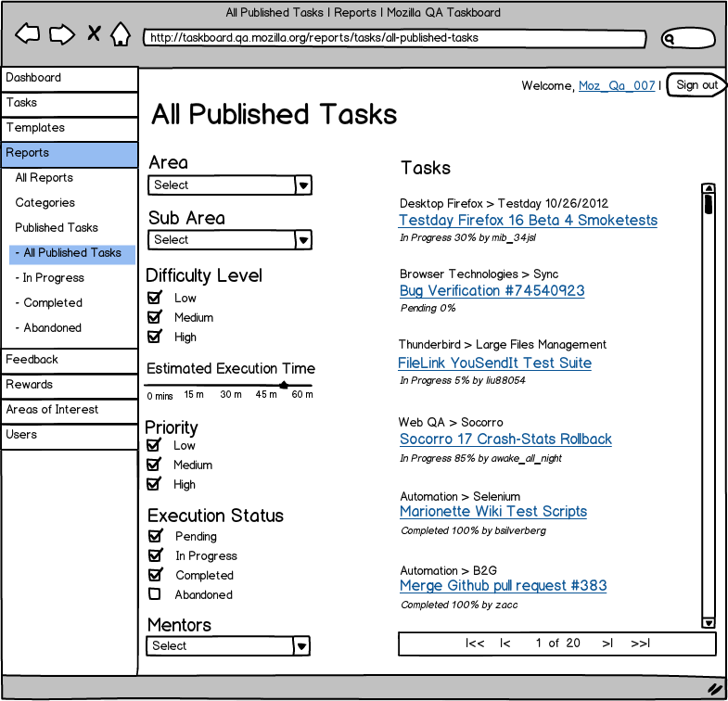Click the browser URL address bar
The width and height of the screenshot is (728, 701).
pos(395,38)
